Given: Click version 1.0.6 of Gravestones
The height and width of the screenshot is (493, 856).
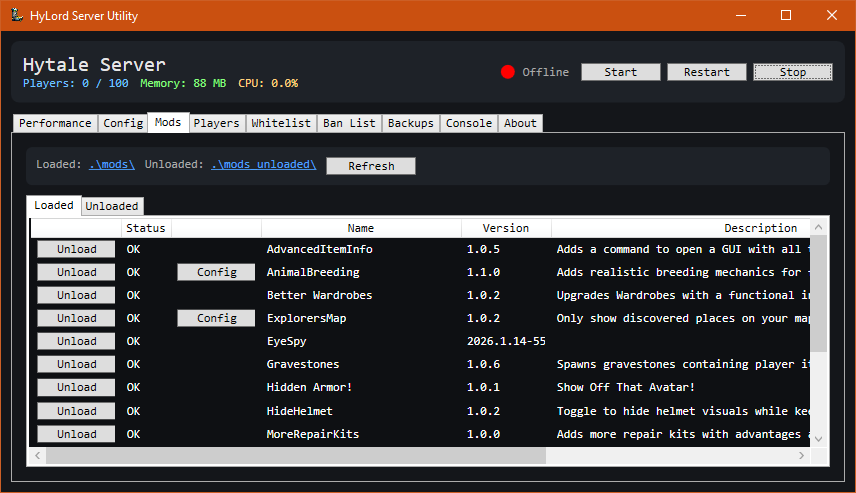Looking at the screenshot, I should [x=483, y=364].
